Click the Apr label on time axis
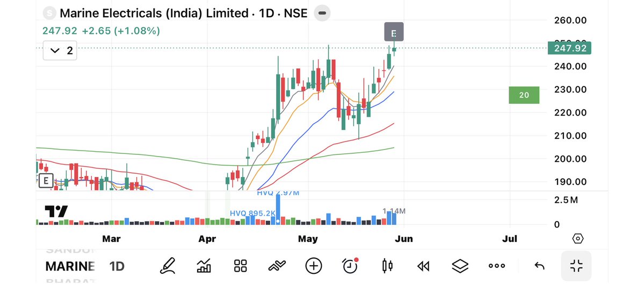This screenshot has width=644, height=298. (x=207, y=239)
